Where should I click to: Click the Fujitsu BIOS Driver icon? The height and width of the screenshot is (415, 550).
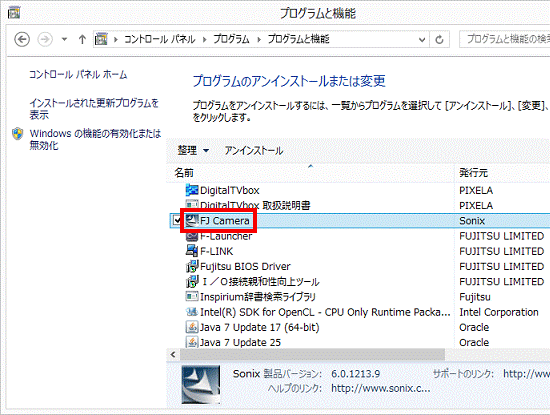pos(192,266)
